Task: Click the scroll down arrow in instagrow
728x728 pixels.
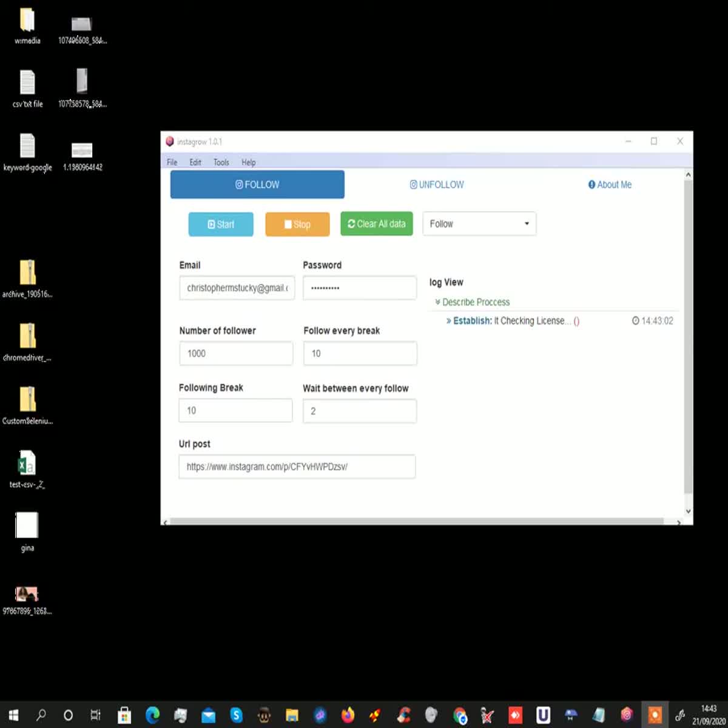Action: coord(688,511)
